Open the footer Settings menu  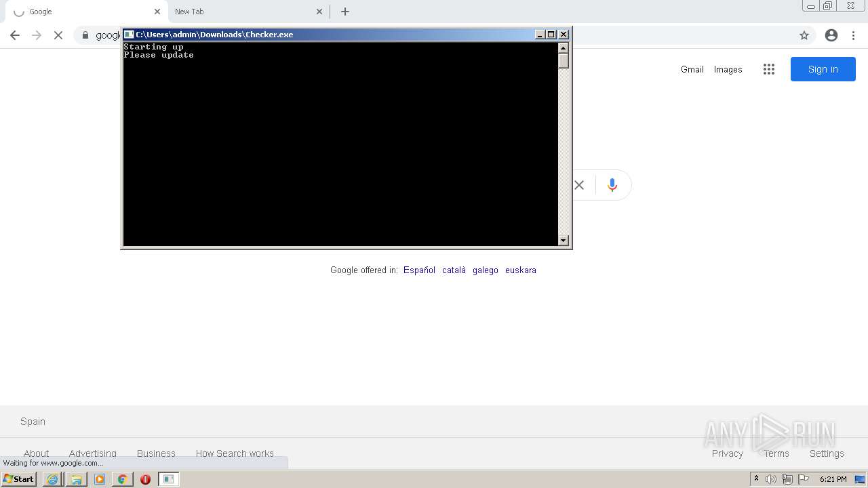(827, 453)
